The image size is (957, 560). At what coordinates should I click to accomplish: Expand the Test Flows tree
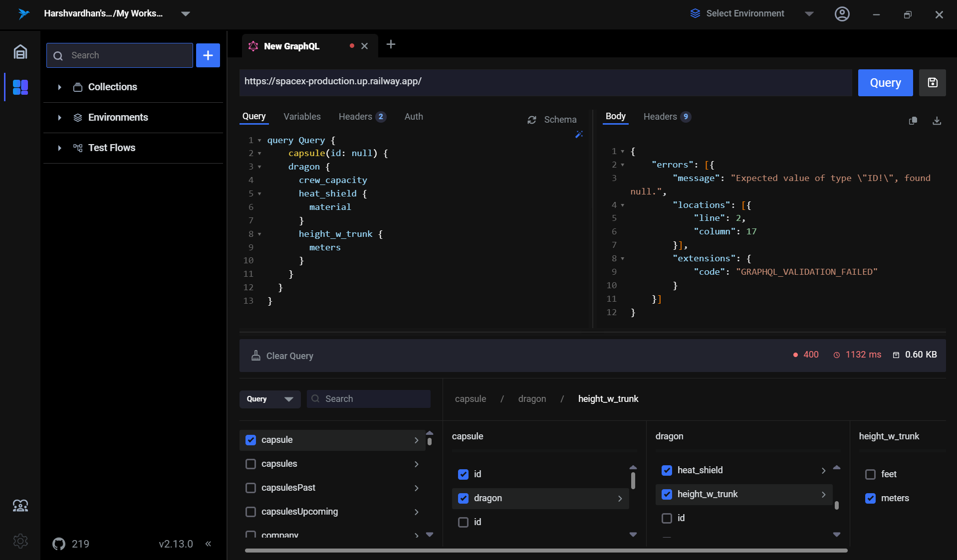pyautogui.click(x=60, y=148)
